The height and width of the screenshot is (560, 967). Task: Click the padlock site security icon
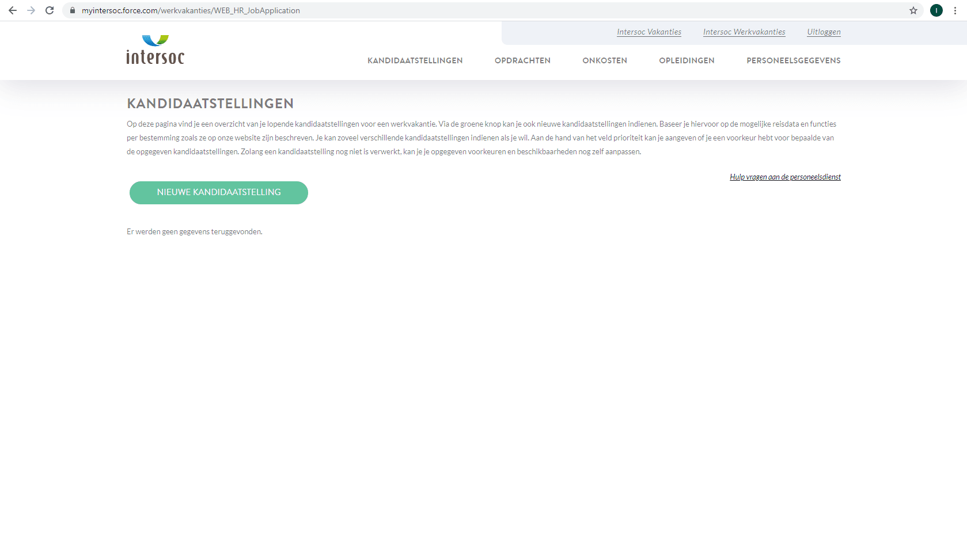73,10
